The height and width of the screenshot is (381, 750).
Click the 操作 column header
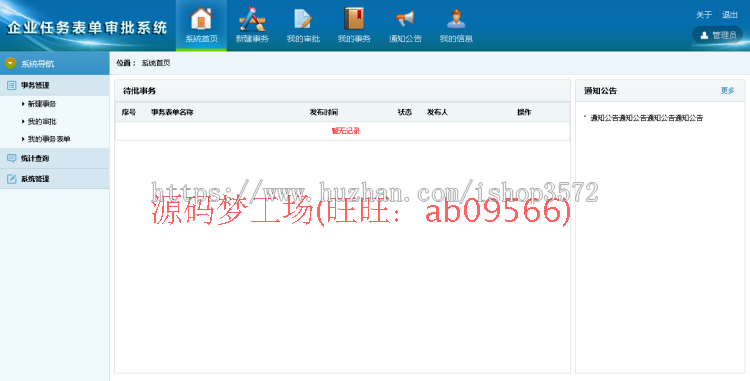[524, 112]
